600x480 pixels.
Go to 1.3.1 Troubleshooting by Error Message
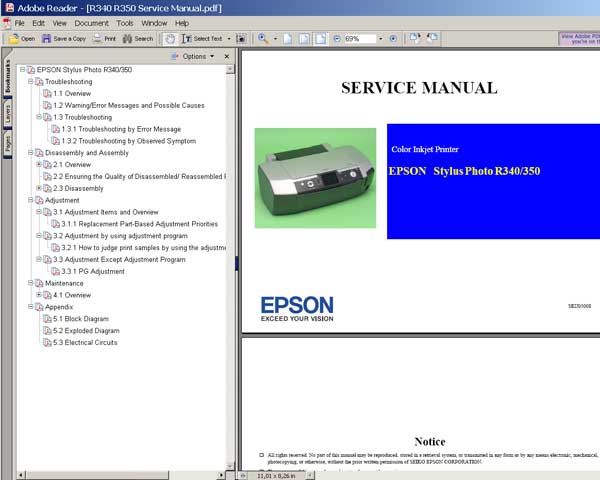pos(121,129)
